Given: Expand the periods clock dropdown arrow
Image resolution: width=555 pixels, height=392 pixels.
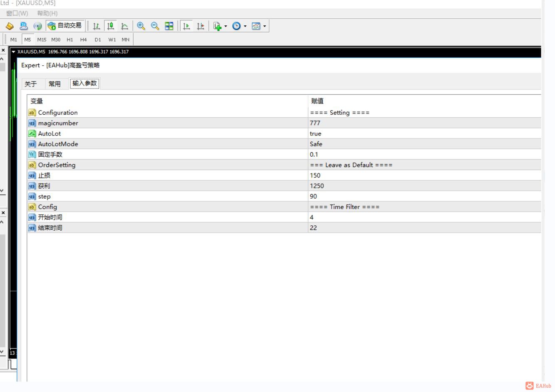Looking at the screenshot, I should coord(245,26).
